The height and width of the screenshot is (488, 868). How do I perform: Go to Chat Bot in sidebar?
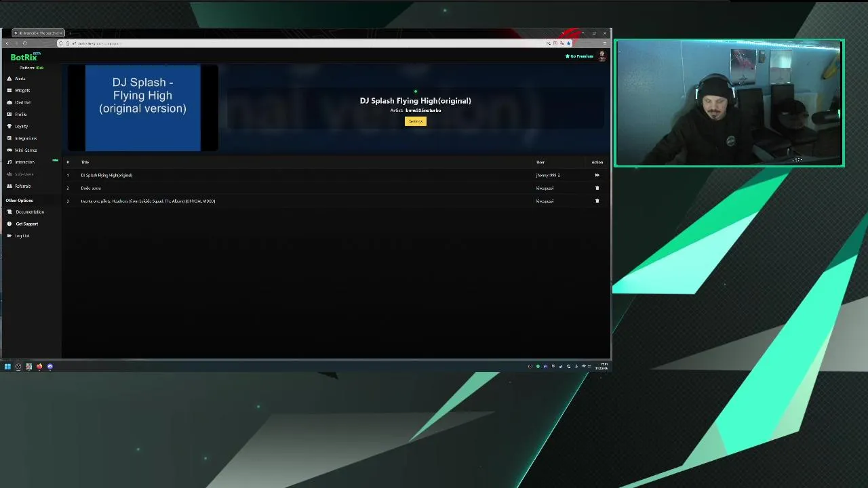coord(22,102)
